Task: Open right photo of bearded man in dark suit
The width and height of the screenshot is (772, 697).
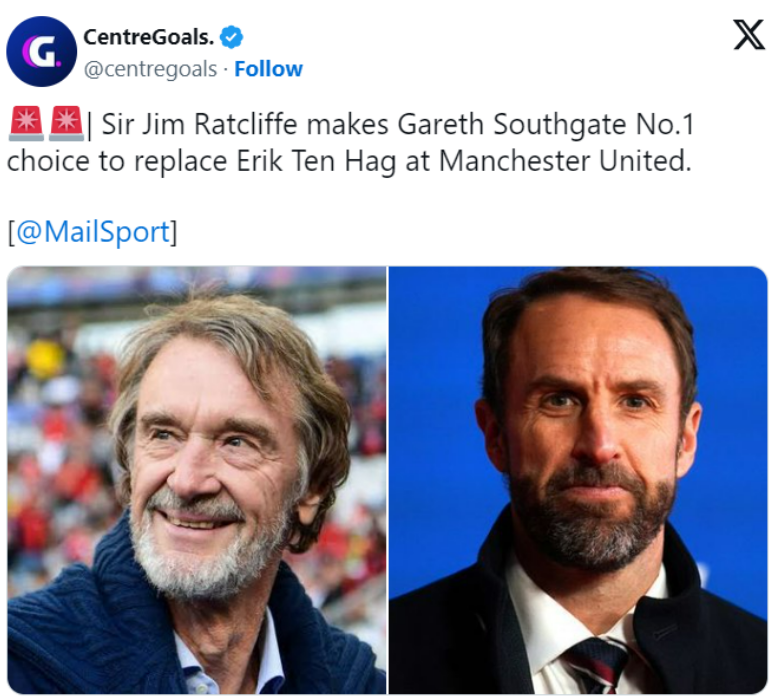Action: coord(578,480)
